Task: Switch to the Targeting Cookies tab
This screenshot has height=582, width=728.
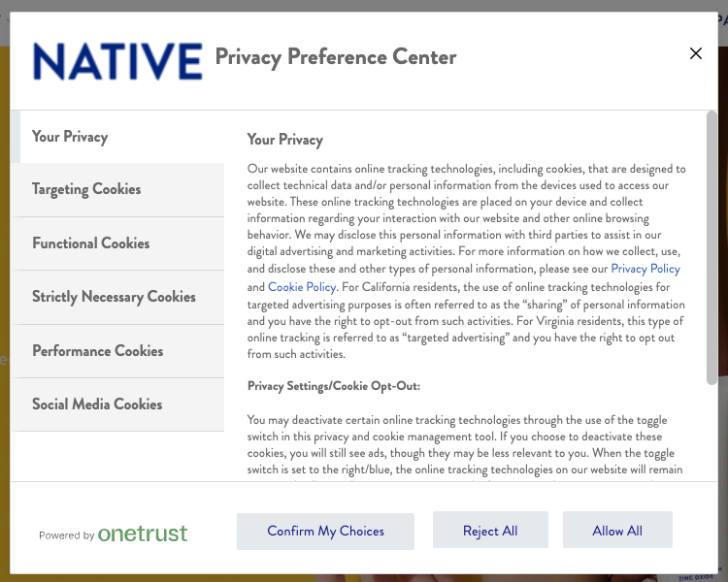Action: [86, 189]
